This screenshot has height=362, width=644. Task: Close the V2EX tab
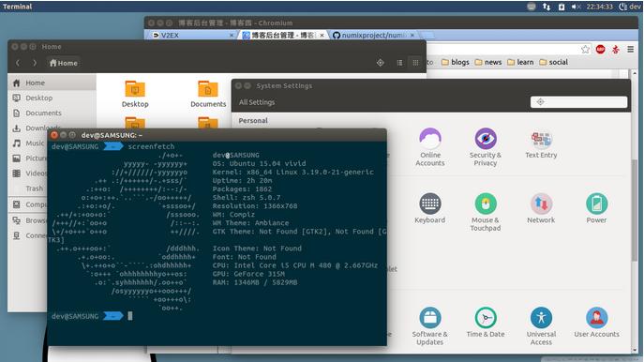point(232,36)
